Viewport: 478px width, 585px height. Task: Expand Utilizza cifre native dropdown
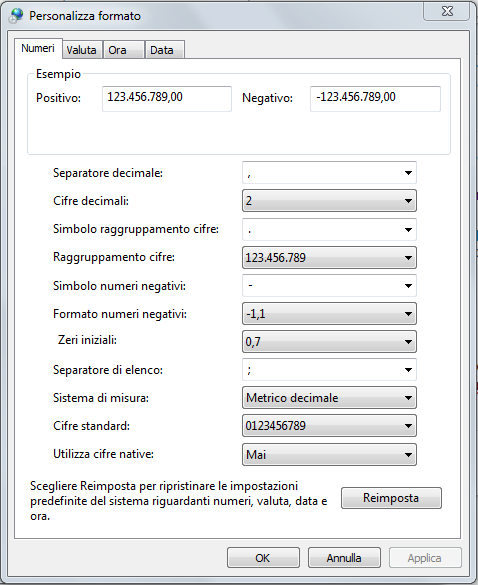[x=329, y=454]
